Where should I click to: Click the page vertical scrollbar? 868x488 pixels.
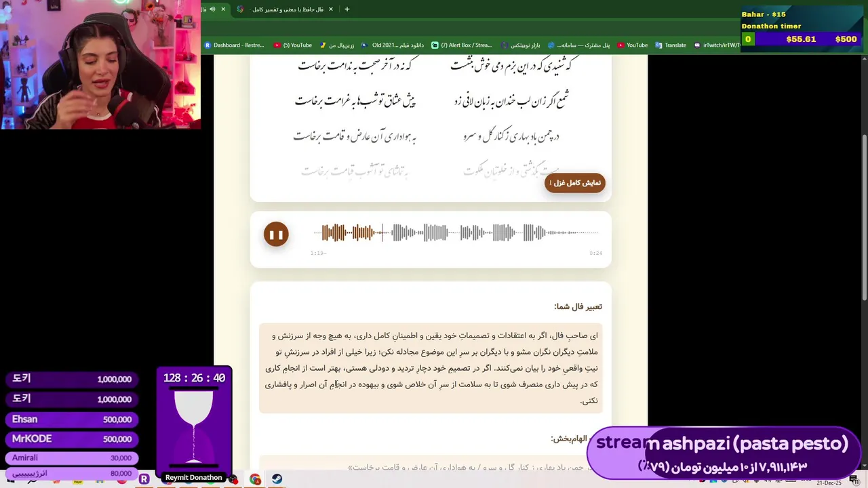pos(865,217)
